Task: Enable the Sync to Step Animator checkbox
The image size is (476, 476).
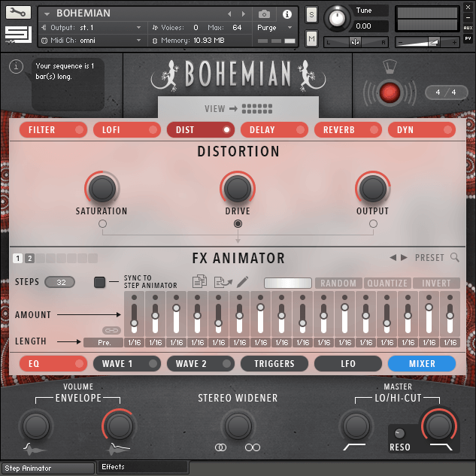Action: 100,283
